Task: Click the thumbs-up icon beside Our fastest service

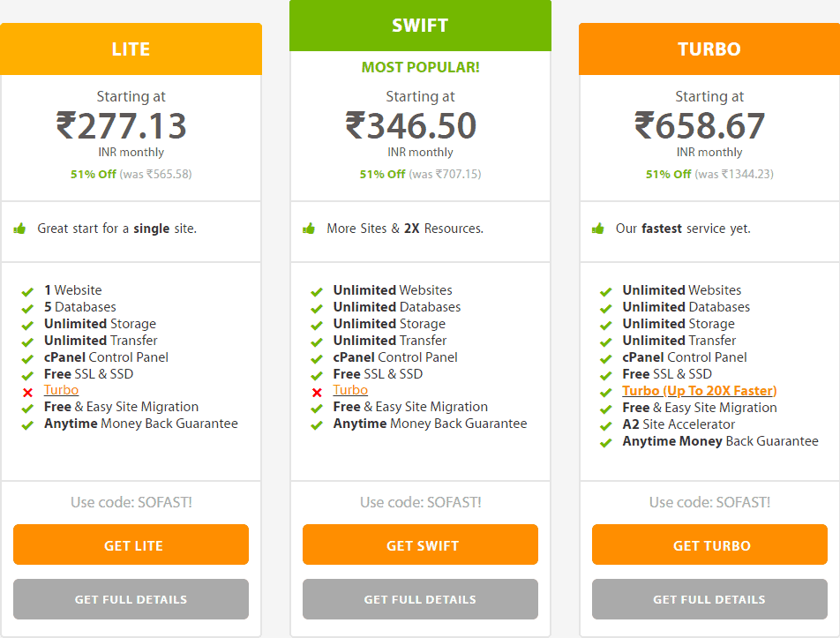Action: pos(598,229)
